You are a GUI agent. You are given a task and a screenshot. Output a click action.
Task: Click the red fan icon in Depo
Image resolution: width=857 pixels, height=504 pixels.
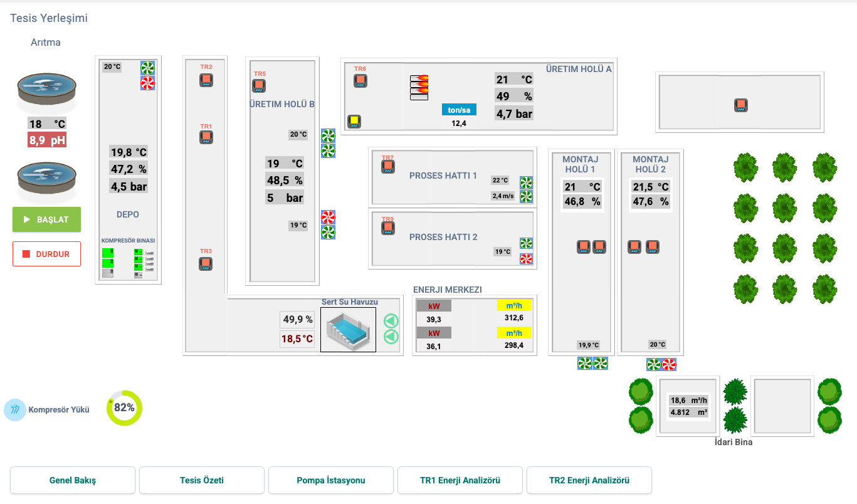coord(148,83)
